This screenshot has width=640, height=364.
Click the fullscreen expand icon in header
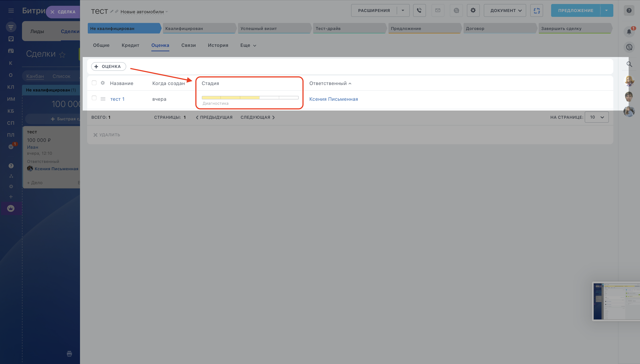(536, 10)
